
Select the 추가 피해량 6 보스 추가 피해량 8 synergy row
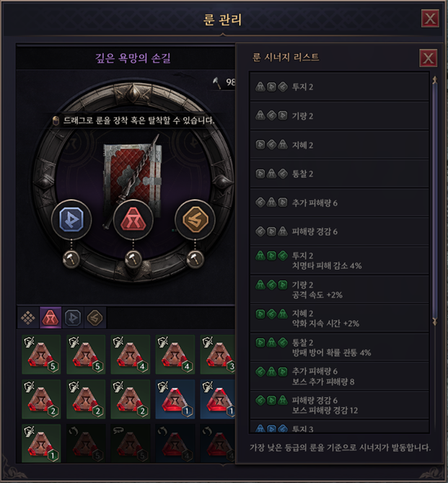[340, 376]
